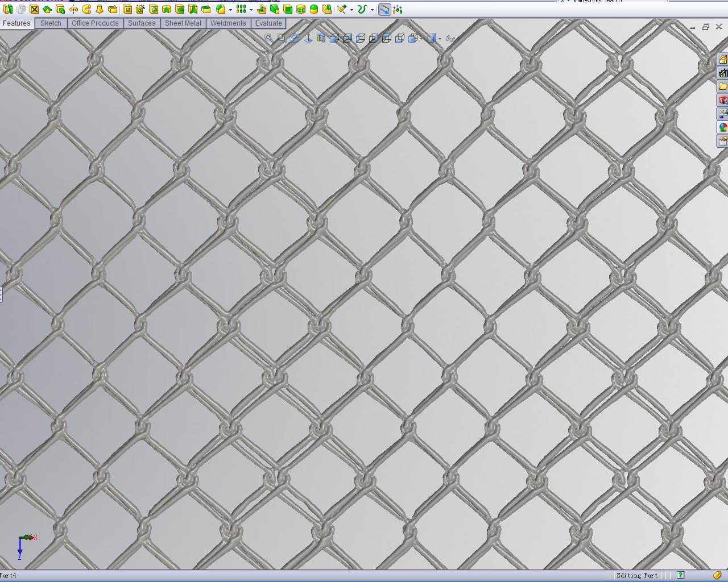Expand the Curves dropdown arrow
The image size is (728, 582).
372,10
